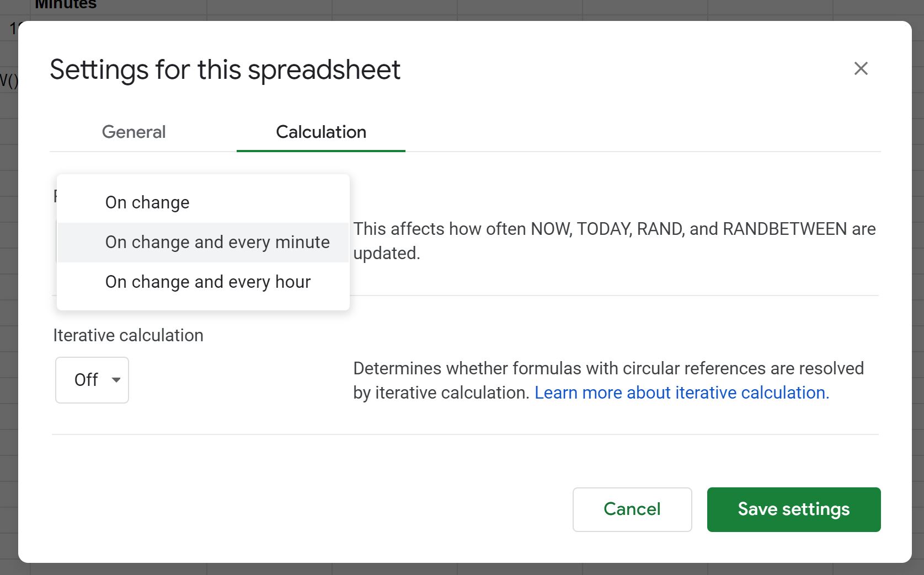Screen dimensions: 924x575
Task: Select "On change" recalculation option
Action: (147, 202)
